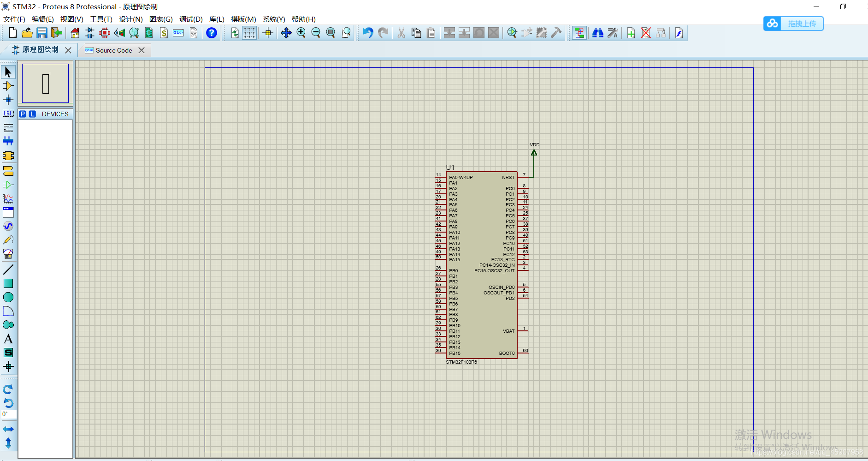Screen dimensions: 868x461
Task: Select the 2D Arc drawing tool
Action: pyautogui.click(x=8, y=311)
